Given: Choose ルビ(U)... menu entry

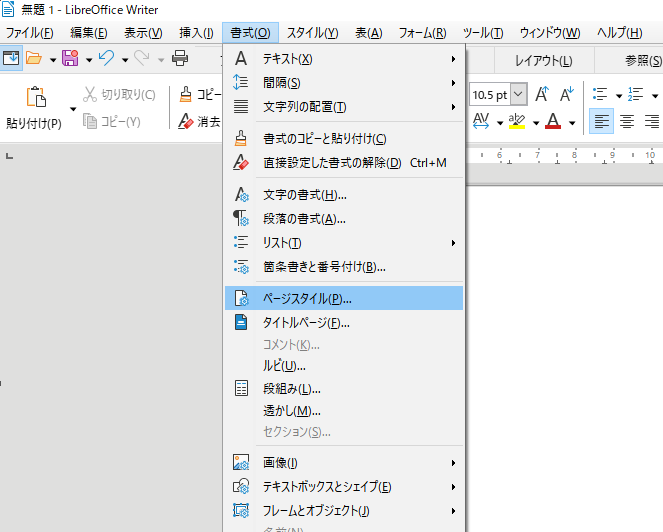Looking at the screenshot, I should [344, 366].
